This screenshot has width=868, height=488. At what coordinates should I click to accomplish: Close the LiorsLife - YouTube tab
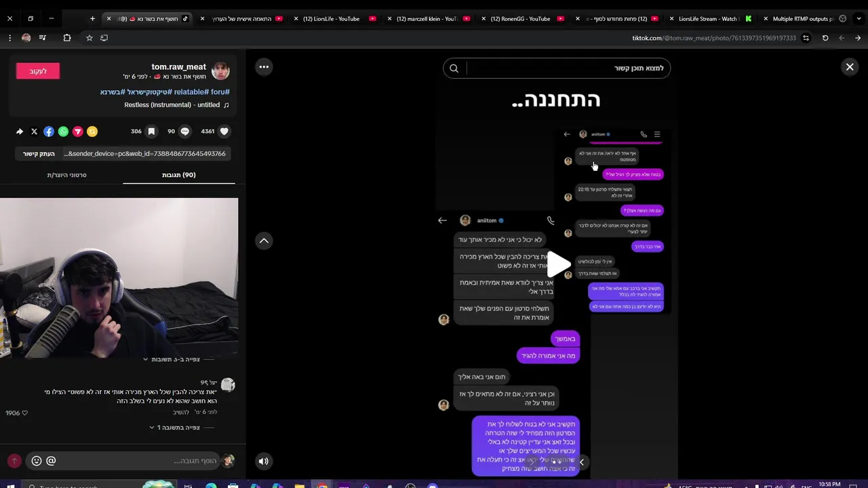tap(296, 19)
